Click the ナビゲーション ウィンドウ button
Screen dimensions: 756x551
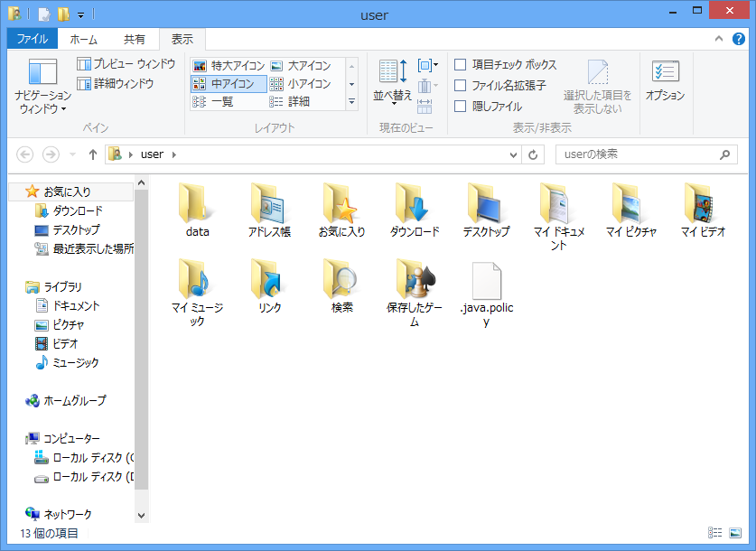coord(42,87)
